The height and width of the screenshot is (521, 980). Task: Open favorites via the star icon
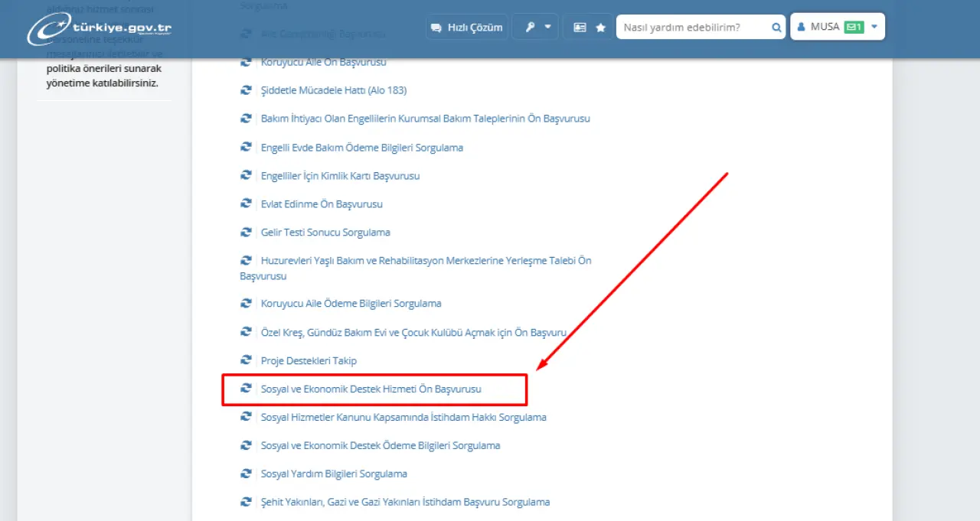(601, 28)
